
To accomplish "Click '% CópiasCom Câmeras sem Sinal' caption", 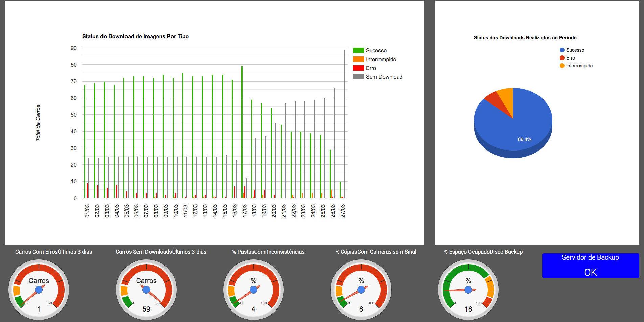I will [x=376, y=252].
